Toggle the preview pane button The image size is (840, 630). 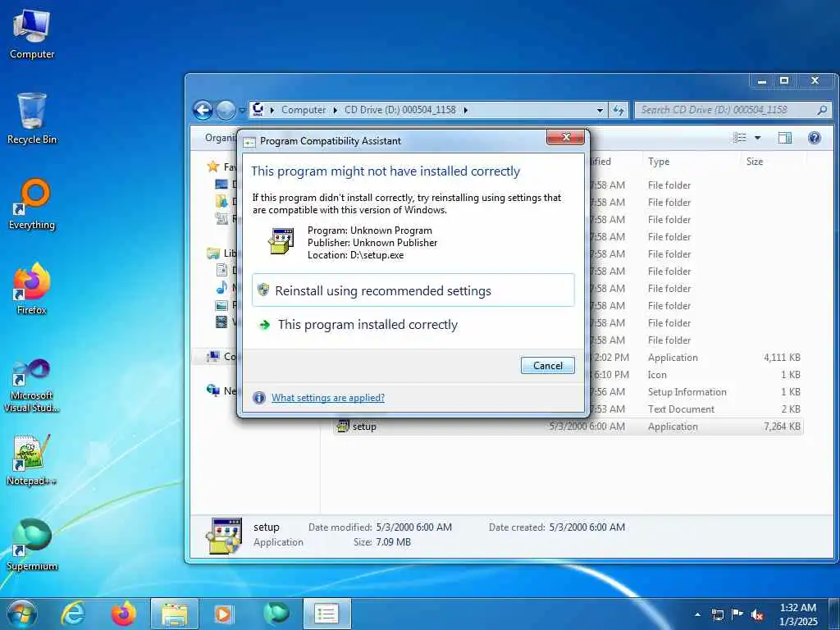point(784,138)
